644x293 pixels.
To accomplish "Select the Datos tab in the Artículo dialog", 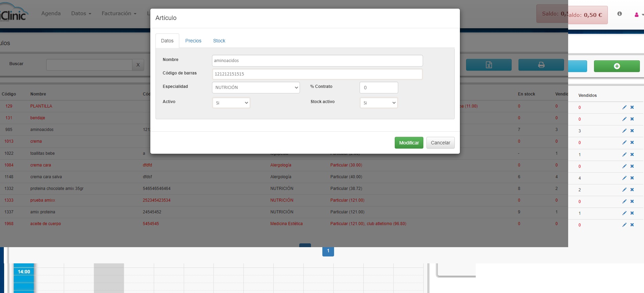I will [167, 41].
